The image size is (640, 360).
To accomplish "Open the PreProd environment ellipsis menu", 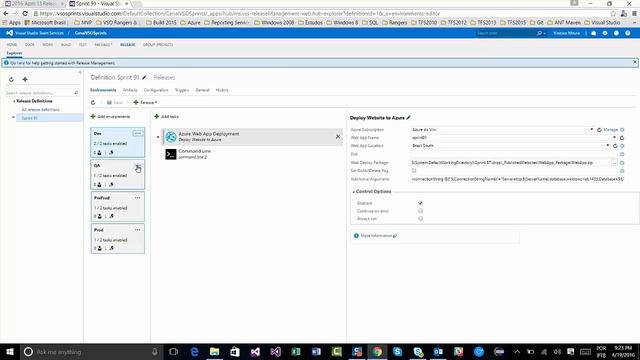I will 138,198.
